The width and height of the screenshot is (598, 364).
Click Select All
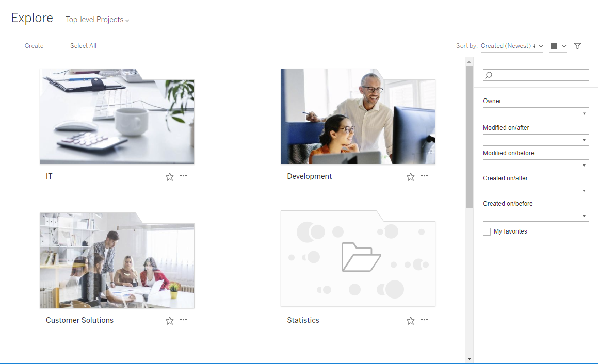[x=83, y=46]
